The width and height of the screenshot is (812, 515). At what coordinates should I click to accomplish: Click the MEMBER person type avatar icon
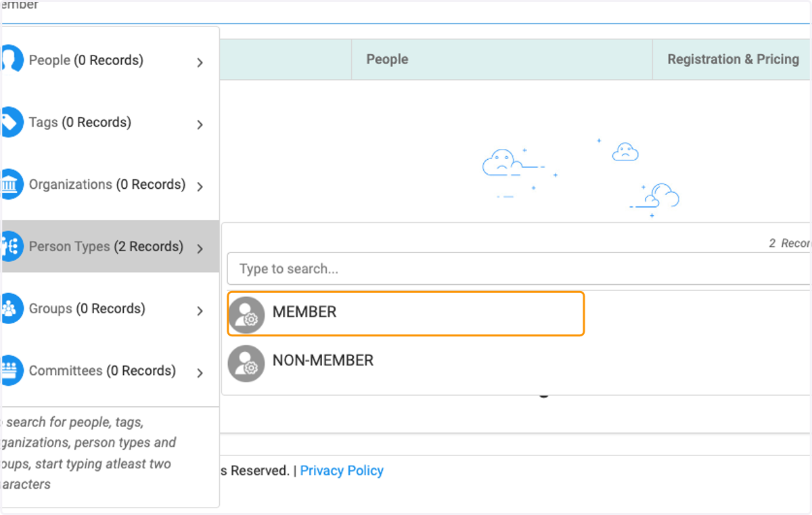(246, 315)
